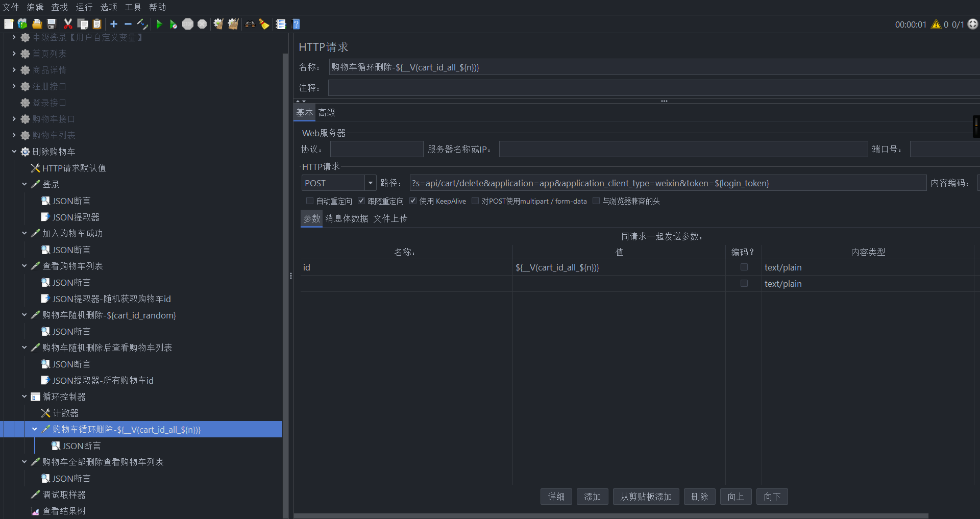Click the 向下 button
Viewport: 980px width, 519px height.
tap(772, 497)
